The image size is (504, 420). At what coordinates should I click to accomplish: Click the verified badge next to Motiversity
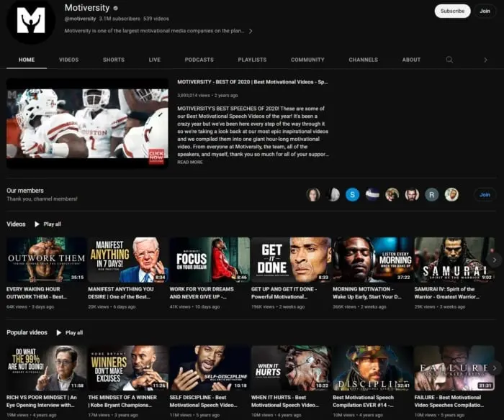[115, 8]
